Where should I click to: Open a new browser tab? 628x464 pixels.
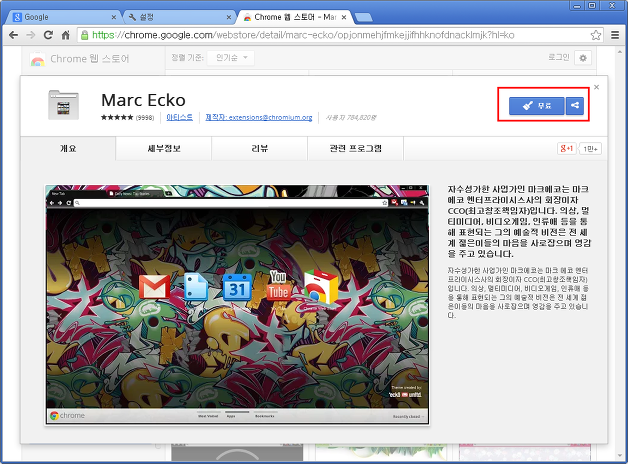point(363,17)
